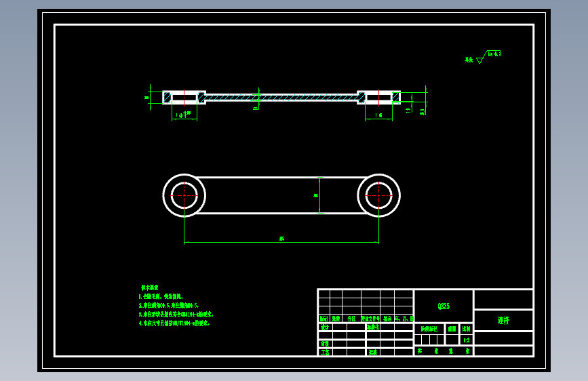Select the 其余 surface roughness note
Image resolution: width=588 pixels, height=381 pixels.
pyautogui.click(x=469, y=60)
